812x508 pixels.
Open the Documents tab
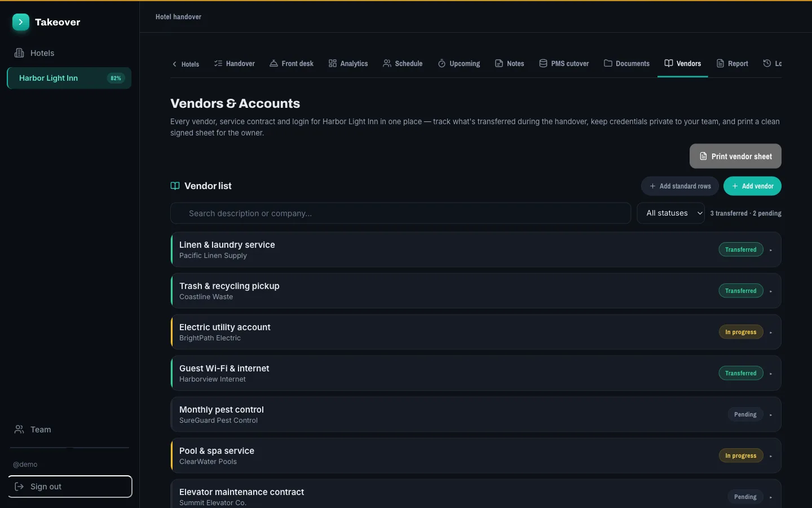tap(626, 64)
